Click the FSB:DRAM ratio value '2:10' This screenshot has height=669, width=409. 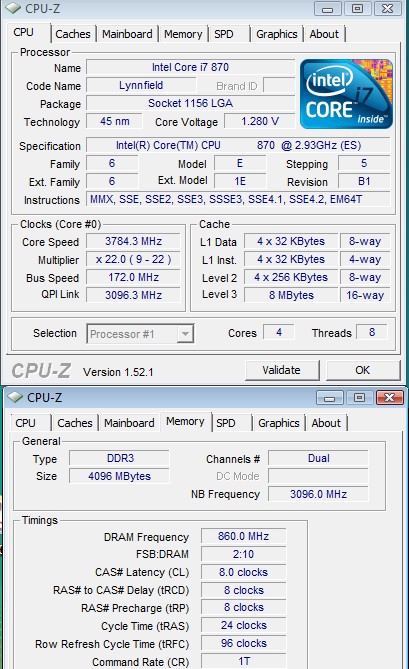[244, 554]
